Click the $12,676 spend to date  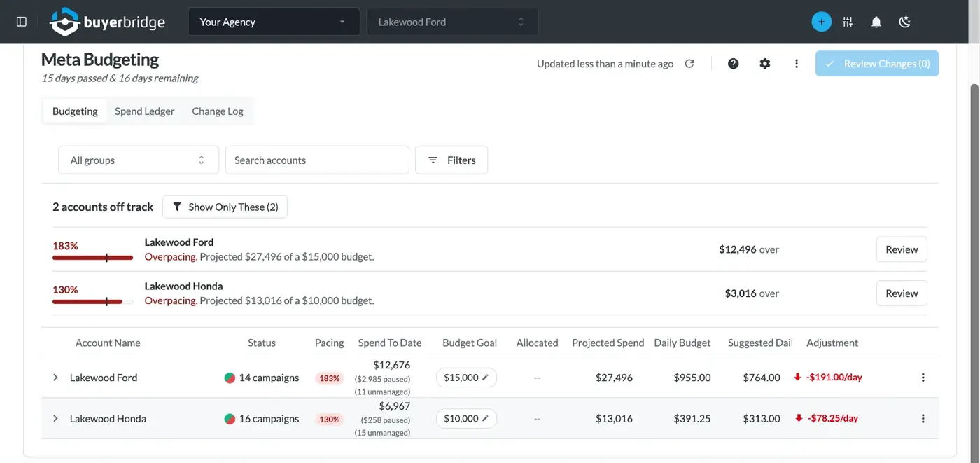tap(392, 365)
